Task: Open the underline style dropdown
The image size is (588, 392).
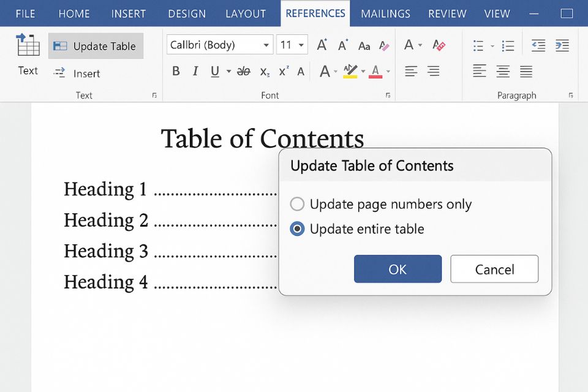Action: point(228,71)
